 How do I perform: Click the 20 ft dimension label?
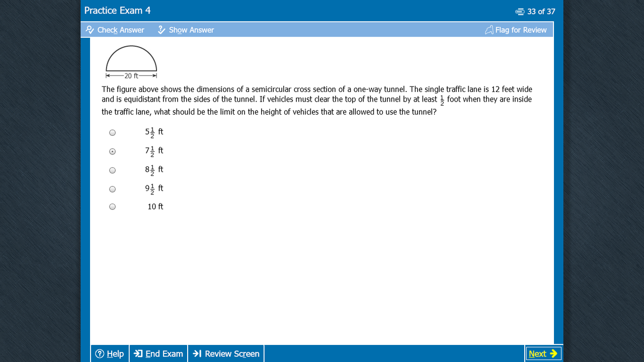[131, 76]
